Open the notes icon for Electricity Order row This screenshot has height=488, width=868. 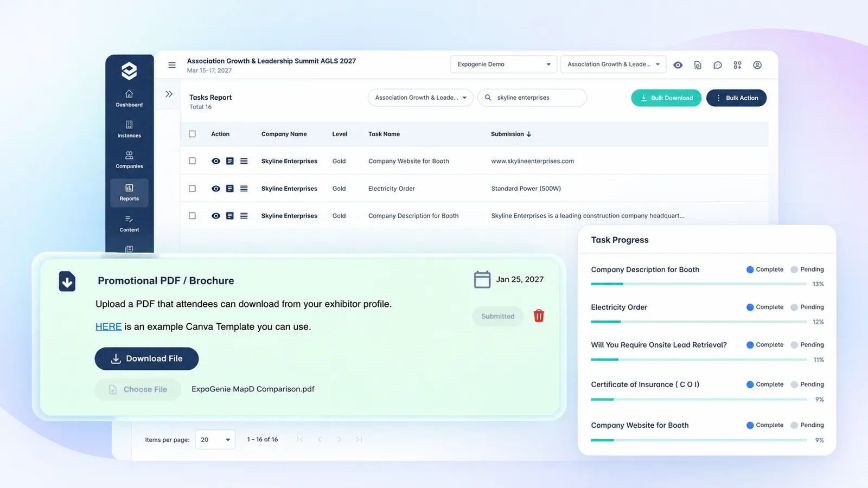[x=230, y=189]
